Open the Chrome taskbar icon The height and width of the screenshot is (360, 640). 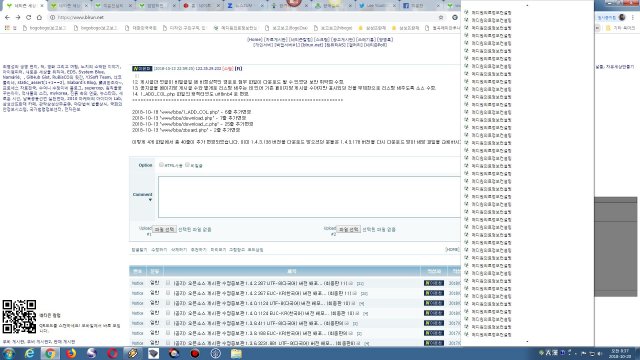point(50,353)
